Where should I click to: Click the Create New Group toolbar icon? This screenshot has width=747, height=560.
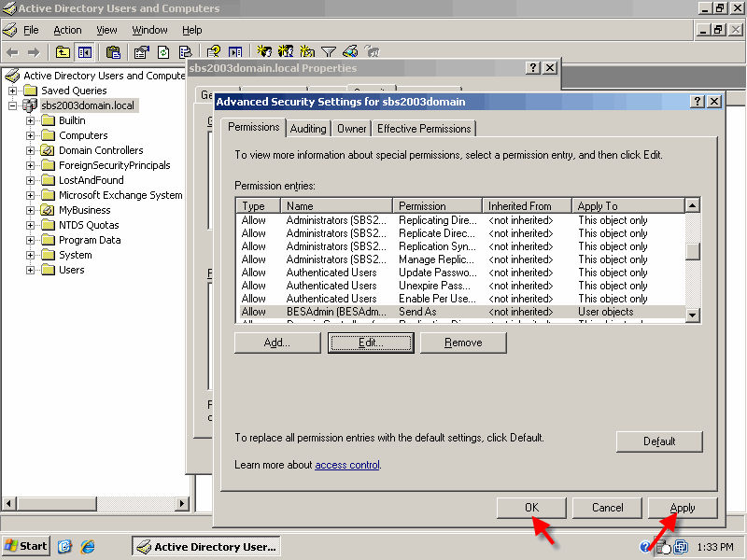point(286,51)
